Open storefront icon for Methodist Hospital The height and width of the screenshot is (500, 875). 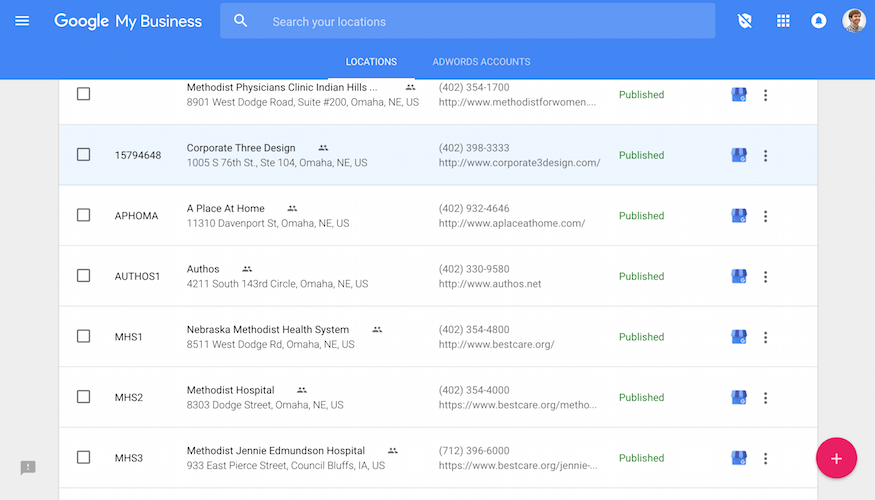pos(739,397)
